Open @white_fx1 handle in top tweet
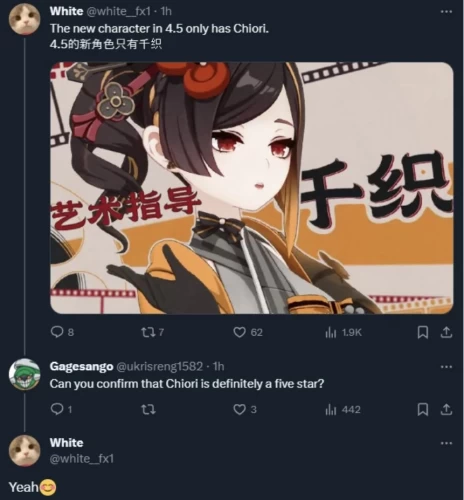The height and width of the screenshot is (500, 464). [x=118, y=12]
